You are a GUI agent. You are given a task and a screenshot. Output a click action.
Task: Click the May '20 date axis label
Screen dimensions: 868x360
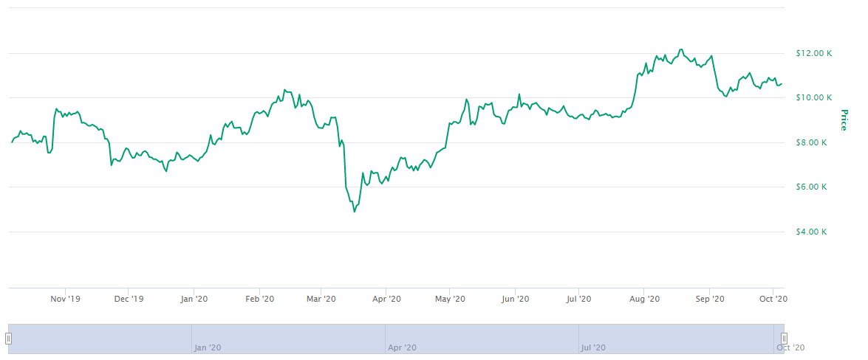tap(450, 299)
